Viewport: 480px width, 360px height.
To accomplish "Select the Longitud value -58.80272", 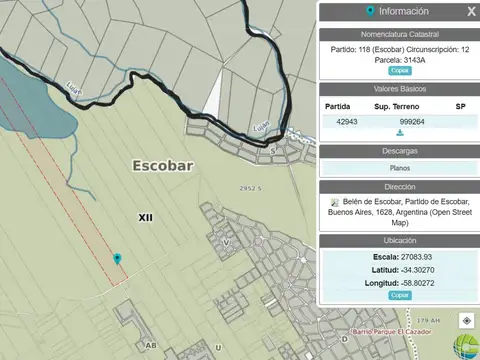I will click(417, 283).
